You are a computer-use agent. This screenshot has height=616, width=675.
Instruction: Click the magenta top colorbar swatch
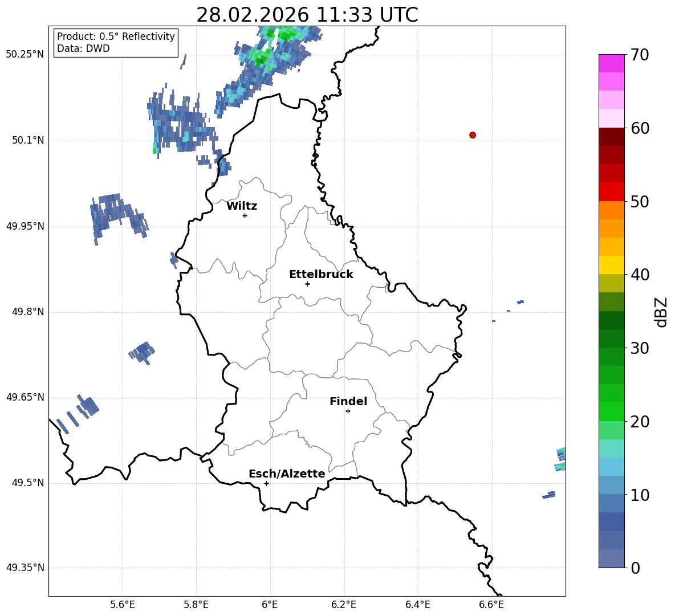pyautogui.click(x=612, y=63)
